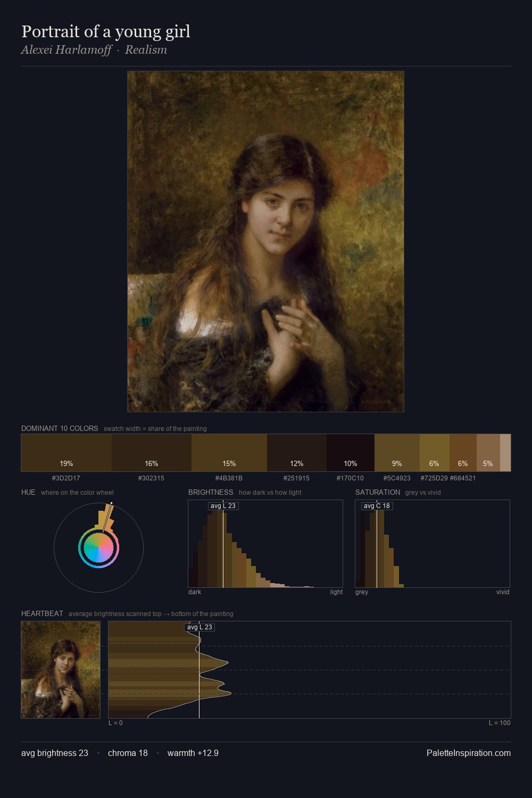532x798 pixels.
Task: Click the 'dark' brightness axis label
Action: click(x=195, y=592)
